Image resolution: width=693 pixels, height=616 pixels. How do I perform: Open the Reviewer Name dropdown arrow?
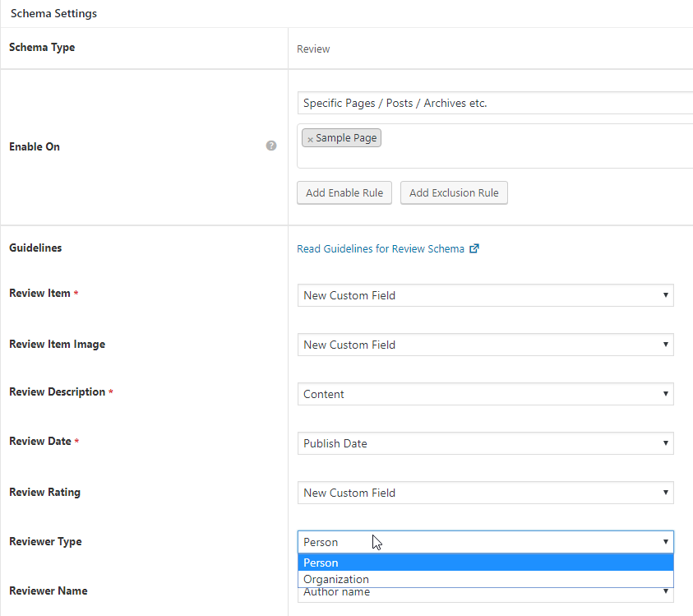coord(666,592)
